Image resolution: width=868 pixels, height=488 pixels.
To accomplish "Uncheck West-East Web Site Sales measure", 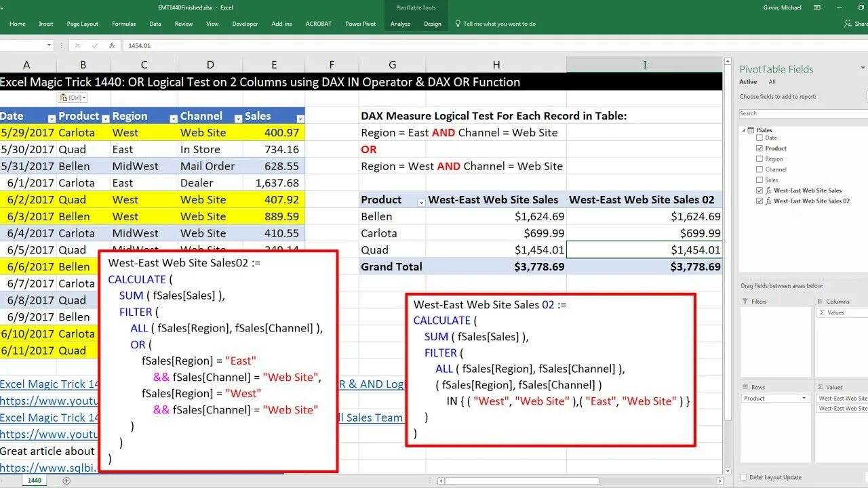I will [x=759, y=190].
